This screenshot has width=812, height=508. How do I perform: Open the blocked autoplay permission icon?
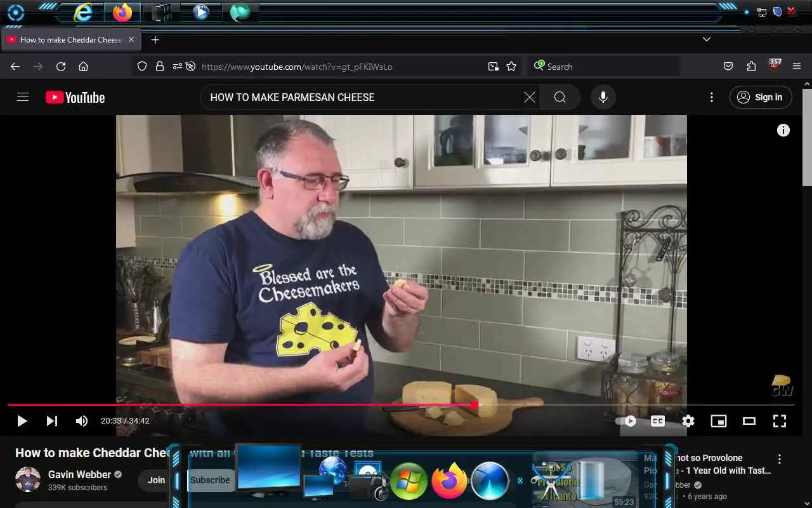(190, 67)
